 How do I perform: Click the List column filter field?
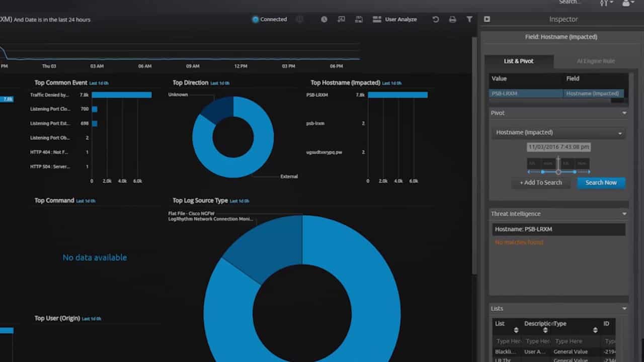pos(507,341)
